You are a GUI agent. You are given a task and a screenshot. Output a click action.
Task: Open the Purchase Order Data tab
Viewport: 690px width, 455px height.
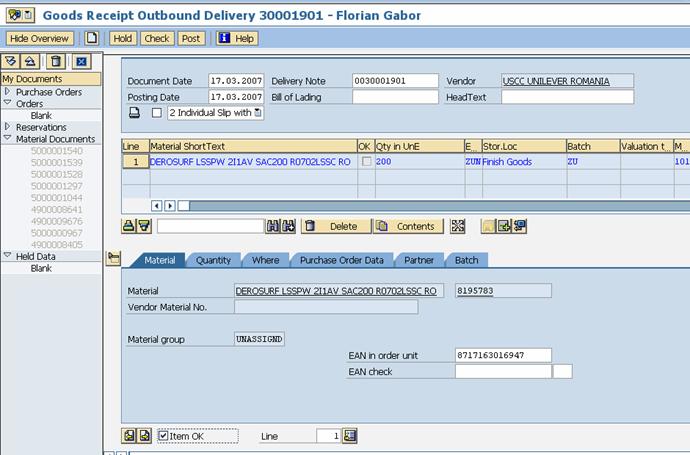pos(341,260)
